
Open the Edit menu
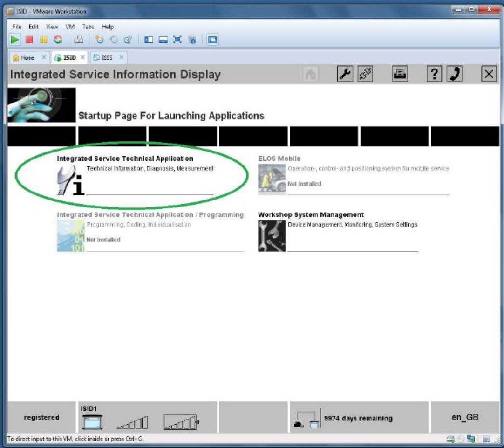click(x=34, y=27)
